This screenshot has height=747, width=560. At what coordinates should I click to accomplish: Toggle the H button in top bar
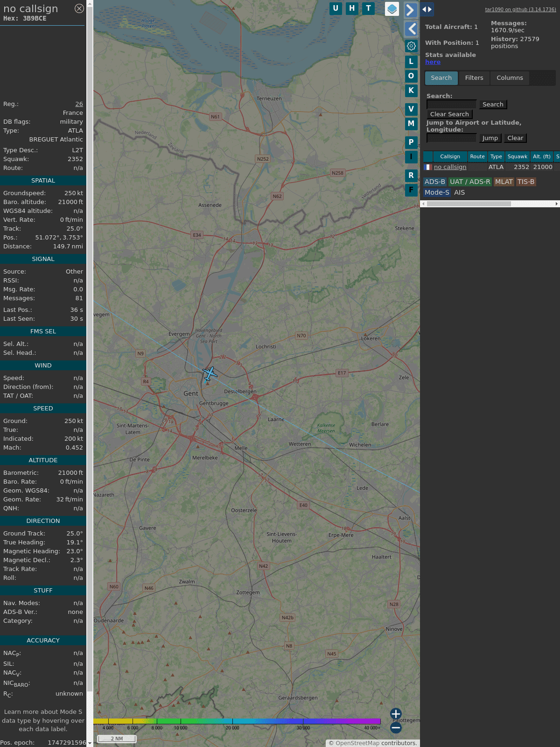[352, 8]
